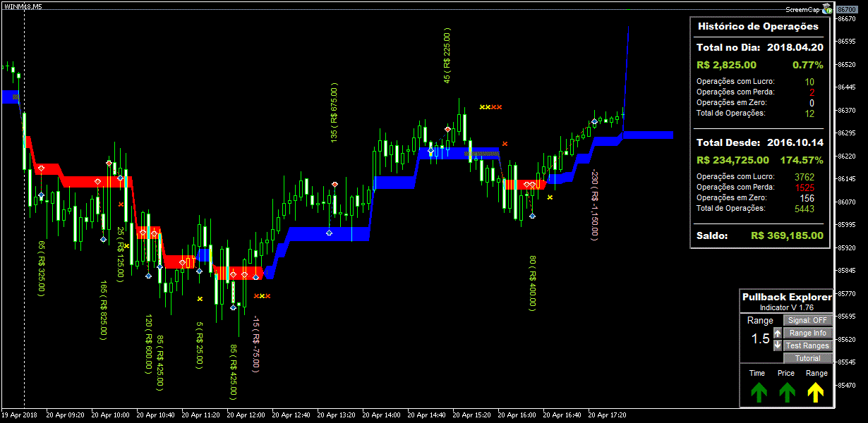This screenshot has width=868, height=423.
Task: Click the ScreenCap expert advisor icon
Action: tap(826, 9)
